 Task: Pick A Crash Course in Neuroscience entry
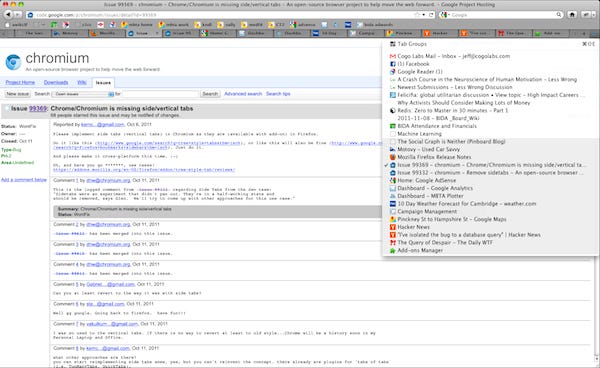point(490,80)
